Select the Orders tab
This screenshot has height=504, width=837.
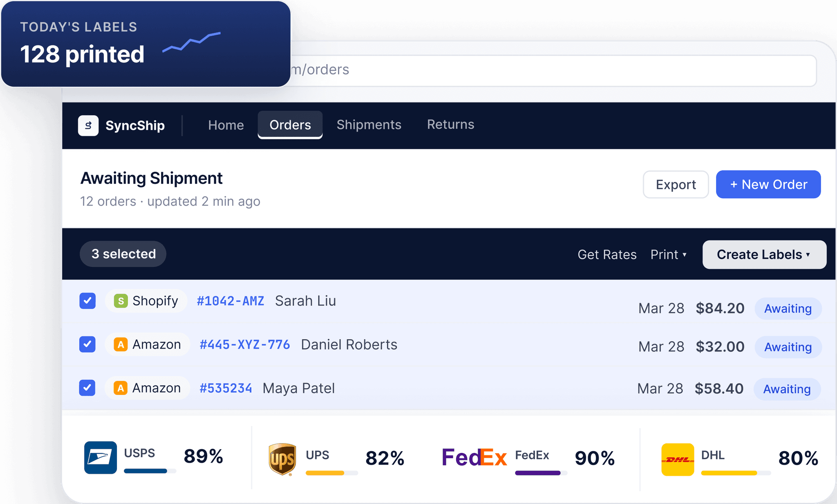coord(290,125)
